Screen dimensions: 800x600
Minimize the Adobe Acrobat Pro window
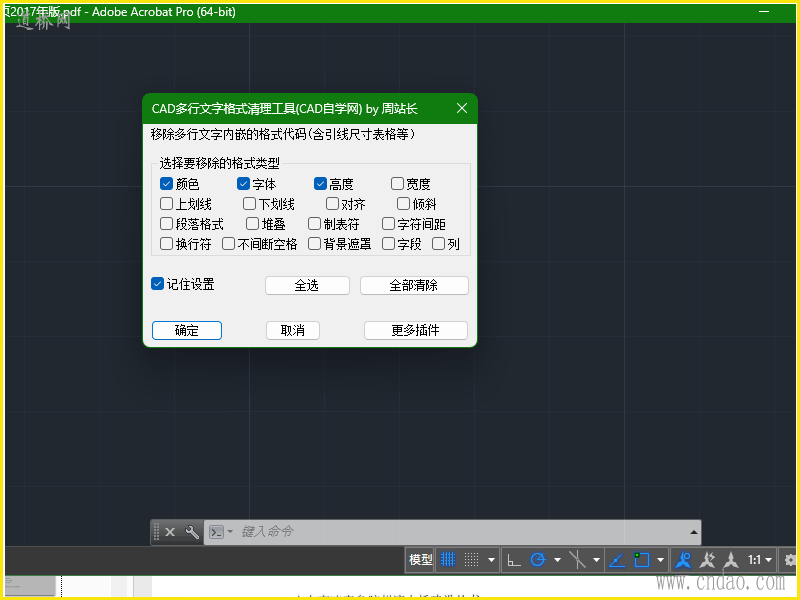(x=764, y=11)
